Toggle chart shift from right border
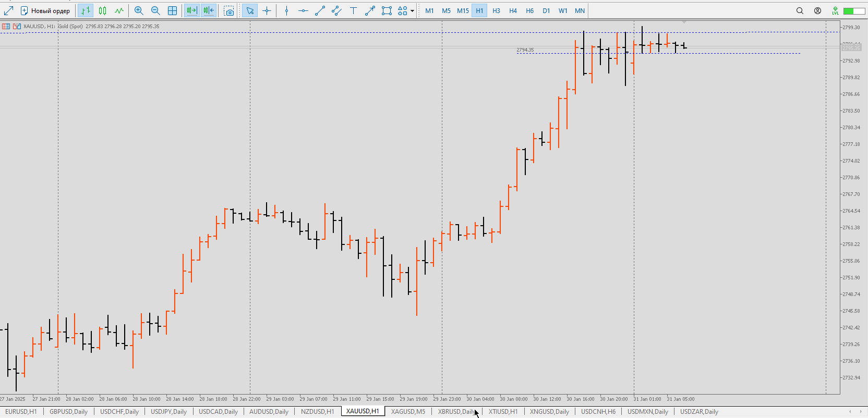This screenshot has width=868, height=418. point(209,10)
